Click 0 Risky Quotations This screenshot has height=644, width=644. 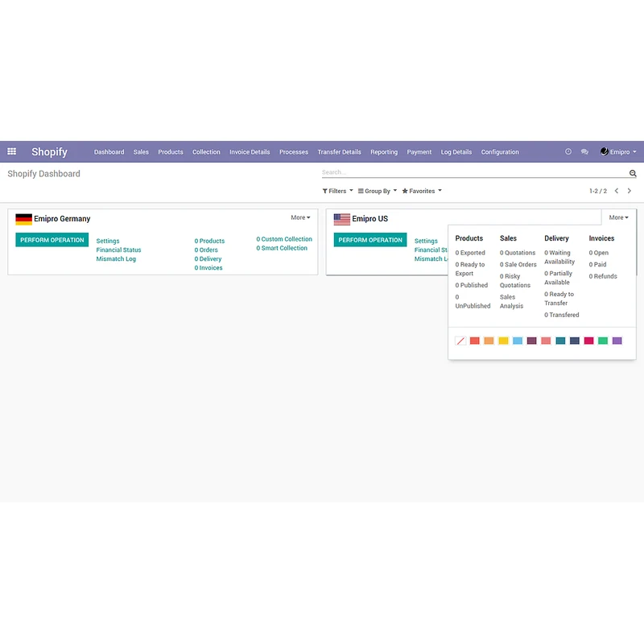coord(515,281)
